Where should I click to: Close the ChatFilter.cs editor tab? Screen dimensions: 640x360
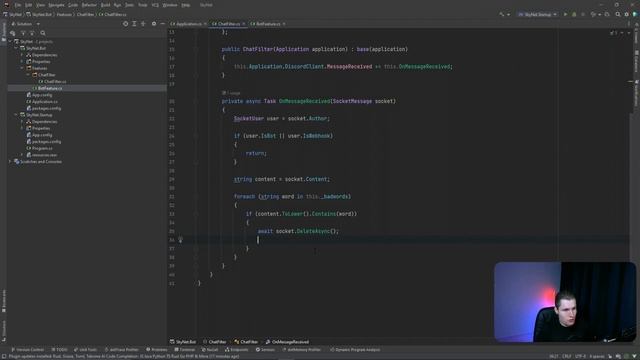(x=244, y=24)
